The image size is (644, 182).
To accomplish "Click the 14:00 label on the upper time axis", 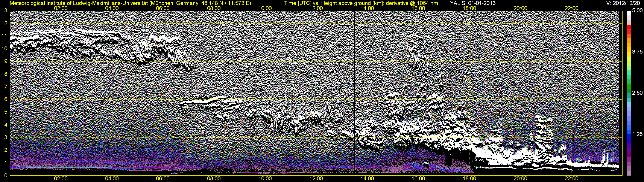I will click(x=367, y=8).
